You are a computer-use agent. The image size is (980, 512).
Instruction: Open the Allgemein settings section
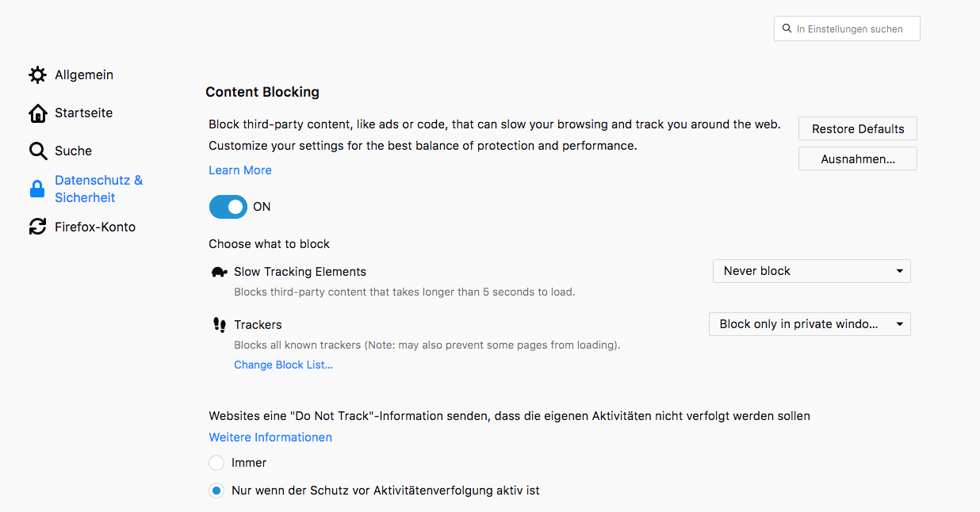pyautogui.click(x=83, y=75)
